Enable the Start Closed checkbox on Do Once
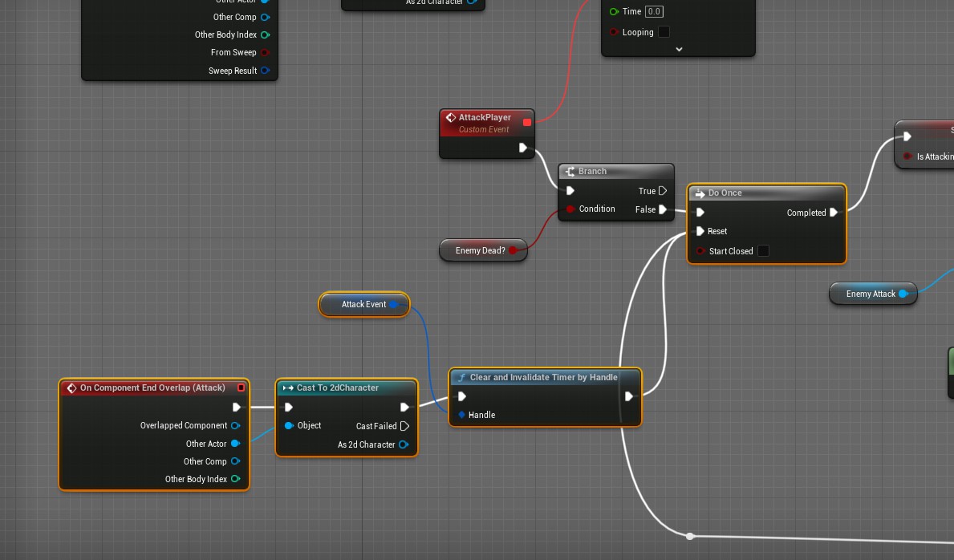954x560 pixels. pos(763,251)
